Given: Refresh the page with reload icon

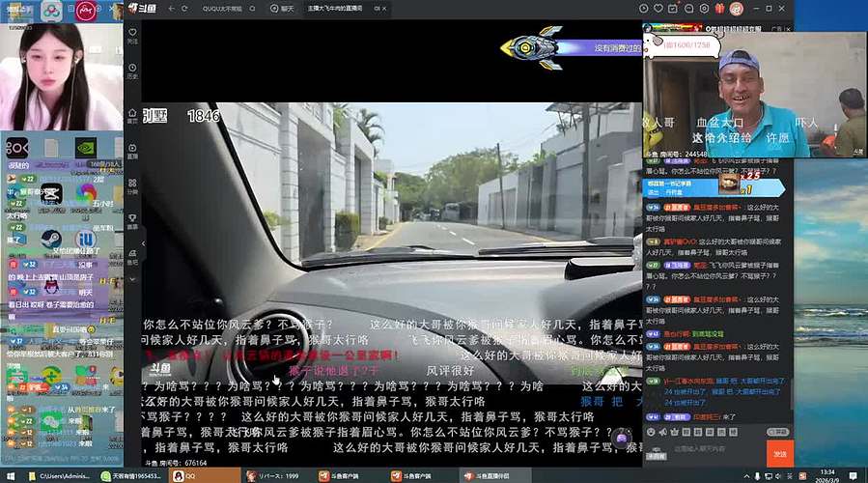Looking at the screenshot, I should tap(185, 8).
